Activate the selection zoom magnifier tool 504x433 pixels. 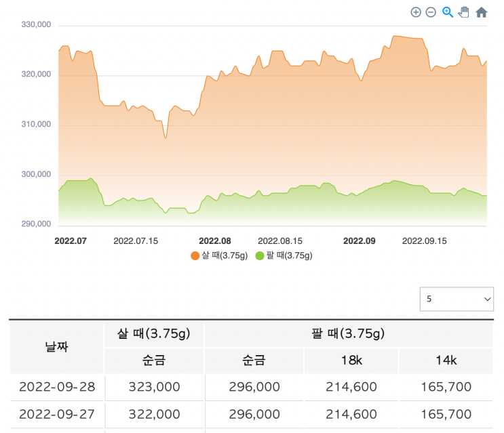[448, 12]
